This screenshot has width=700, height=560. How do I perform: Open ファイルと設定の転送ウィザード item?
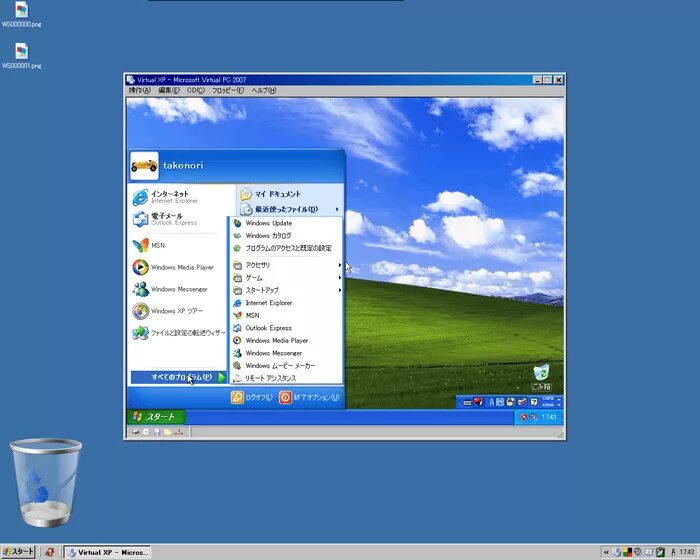coord(179,333)
